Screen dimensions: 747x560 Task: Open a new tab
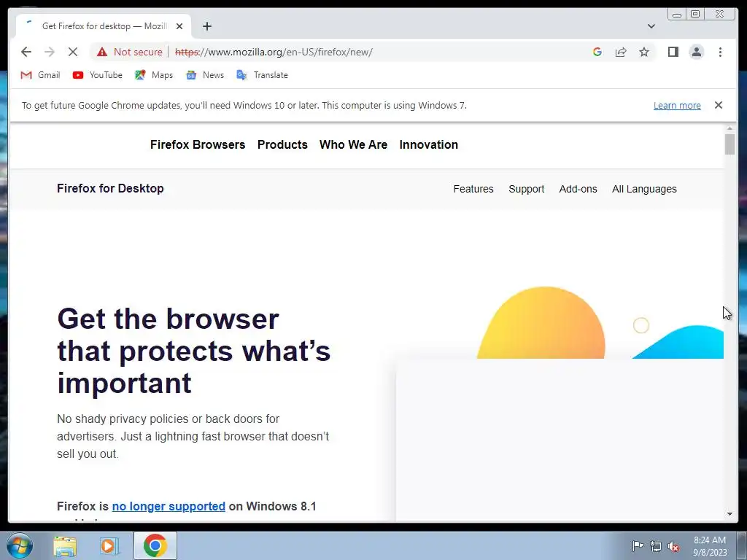click(x=206, y=26)
